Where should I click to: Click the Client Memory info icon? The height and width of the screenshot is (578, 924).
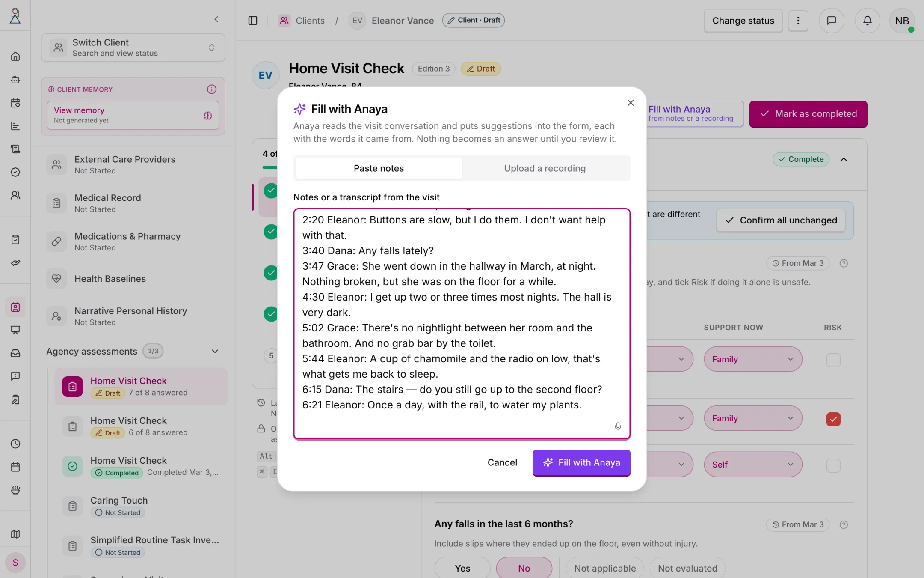tap(212, 89)
